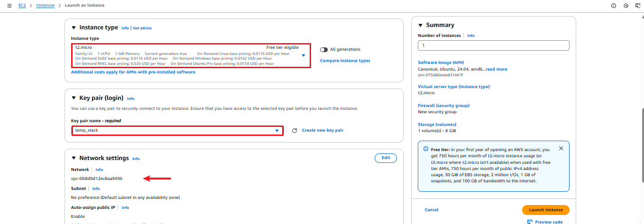
Task: Open Info link next to Subnet label
Action: (x=96, y=188)
